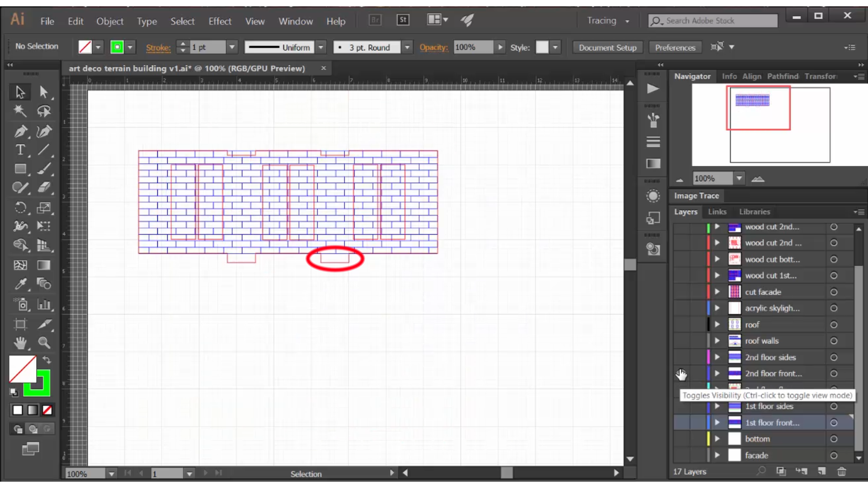
Task: Select the Line Segment tool
Action: (x=44, y=150)
